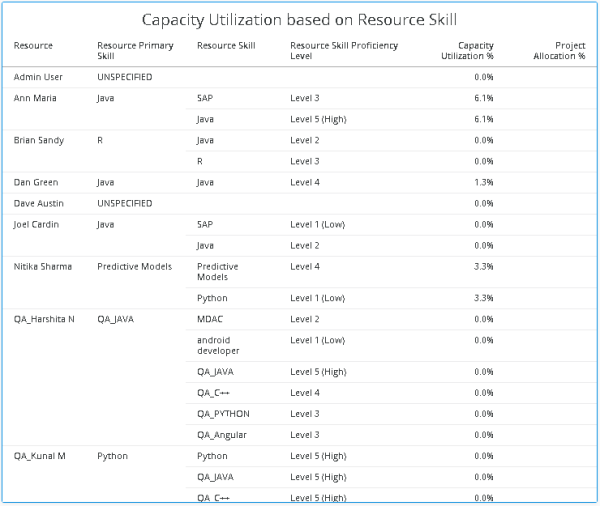Select the Resource Skill Proficiency Level header
The height and width of the screenshot is (506, 600).
(343, 51)
